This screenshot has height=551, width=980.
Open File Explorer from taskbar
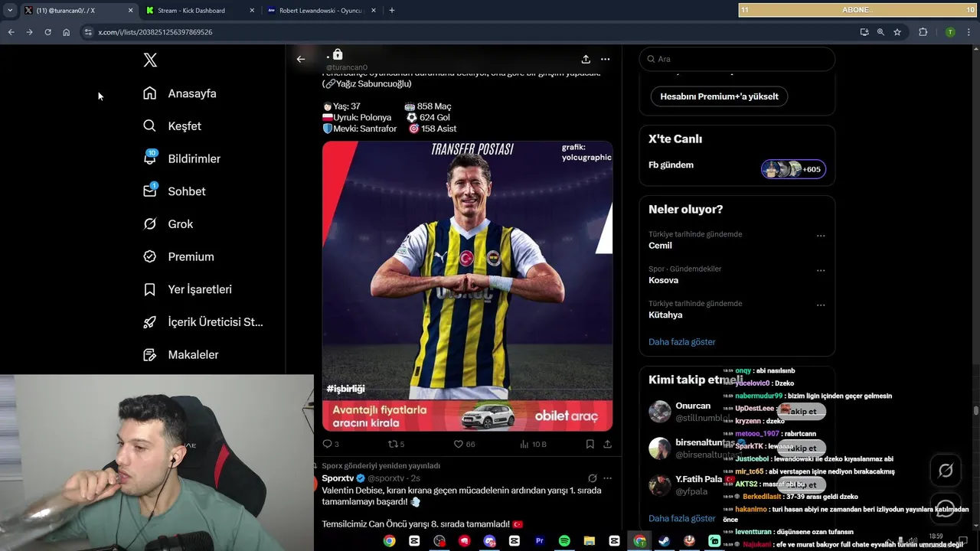(x=590, y=541)
